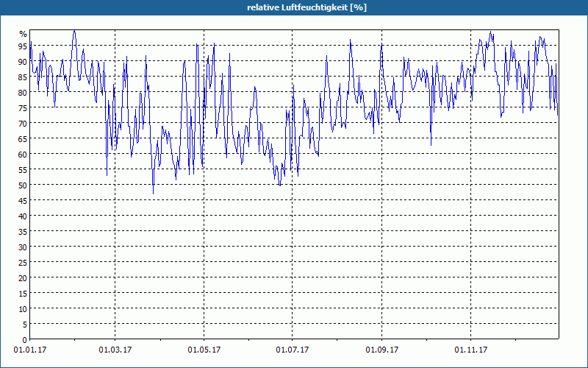588x368 pixels.
Task: Click the 60 y-axis value
Action: point(23,155)
